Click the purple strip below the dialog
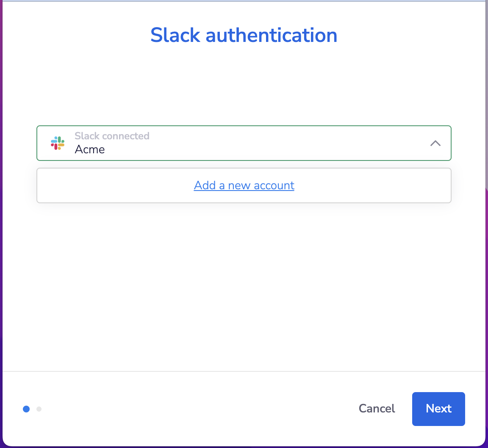This screenshot has width=488, height=448. [244, 447]
